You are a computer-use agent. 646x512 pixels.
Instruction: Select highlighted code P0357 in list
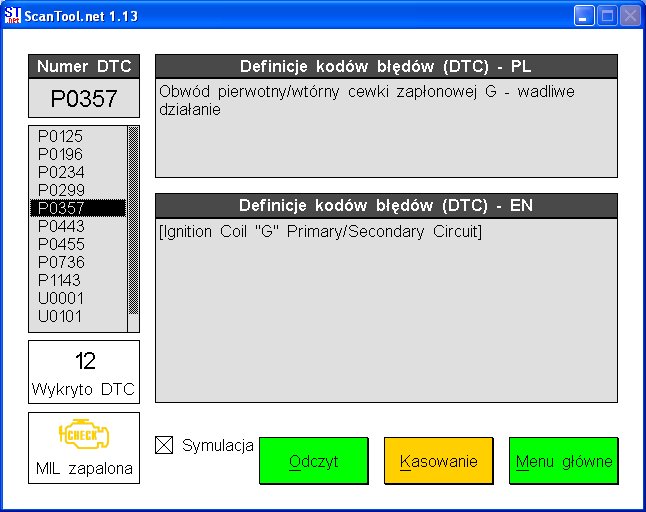coord(60,208)
